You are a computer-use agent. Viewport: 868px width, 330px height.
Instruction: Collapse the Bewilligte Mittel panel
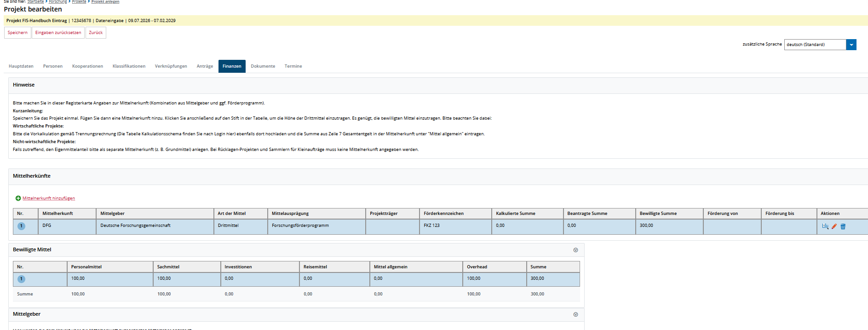point(575,250)
